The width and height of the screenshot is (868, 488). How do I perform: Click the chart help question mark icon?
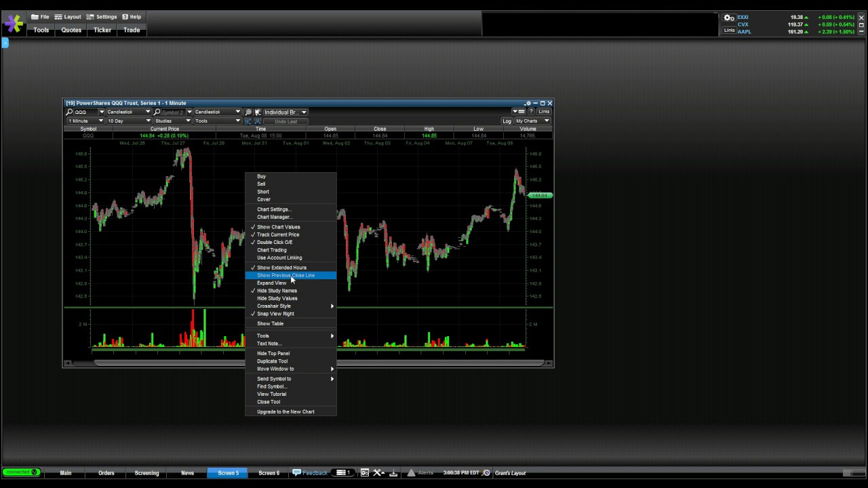pyautogui.click(x=532, y=111)
